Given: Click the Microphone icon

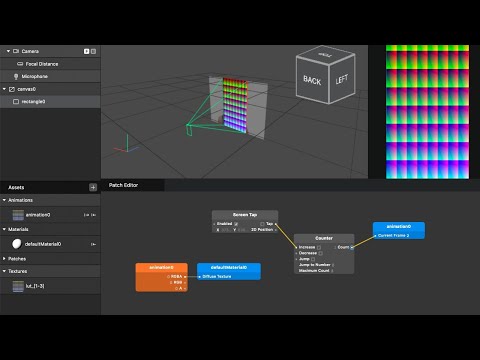Looking at the screenshot, I should pyautogui.click(x=16, y=76).
